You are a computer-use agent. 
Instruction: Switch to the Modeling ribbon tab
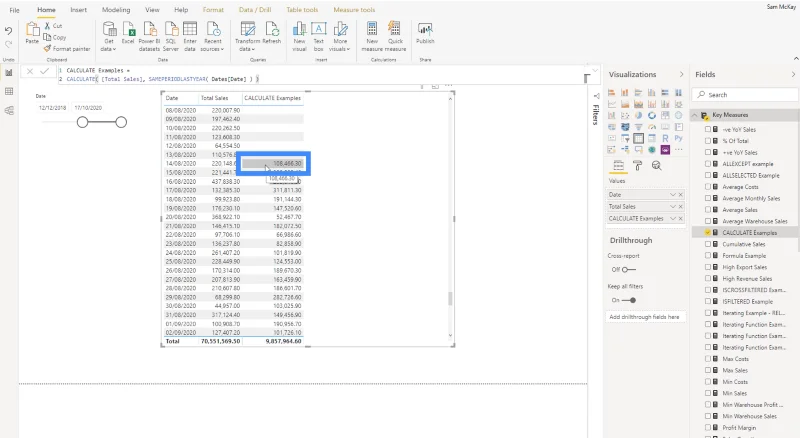pyautogui.click(x=116, y=10)
